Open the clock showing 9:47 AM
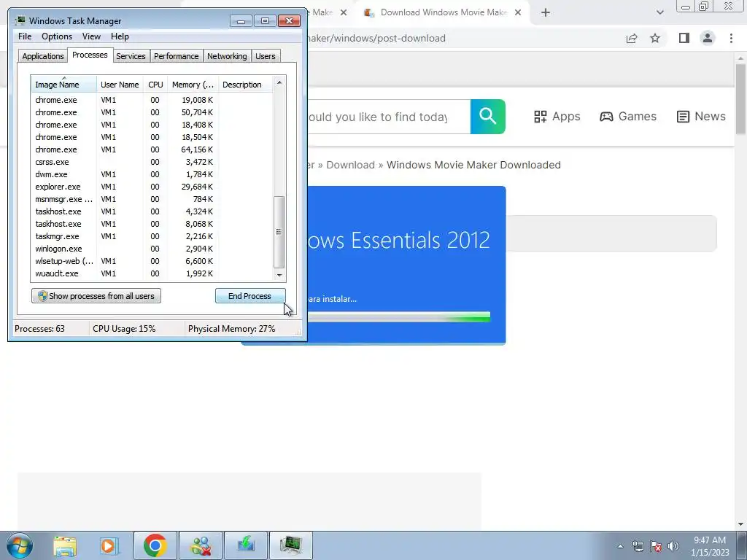The width and height of the screenshot is (747, 560). [710, 546]
